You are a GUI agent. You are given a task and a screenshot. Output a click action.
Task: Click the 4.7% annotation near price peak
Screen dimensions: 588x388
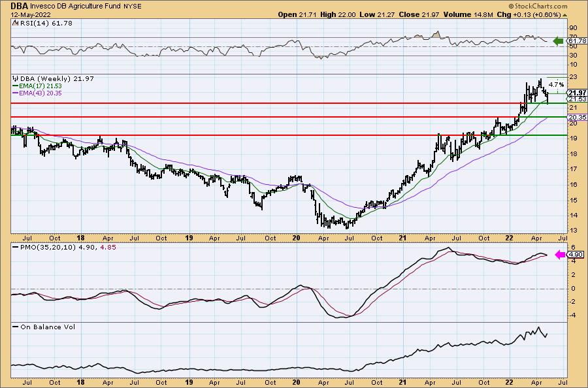(x=556, y=85)
